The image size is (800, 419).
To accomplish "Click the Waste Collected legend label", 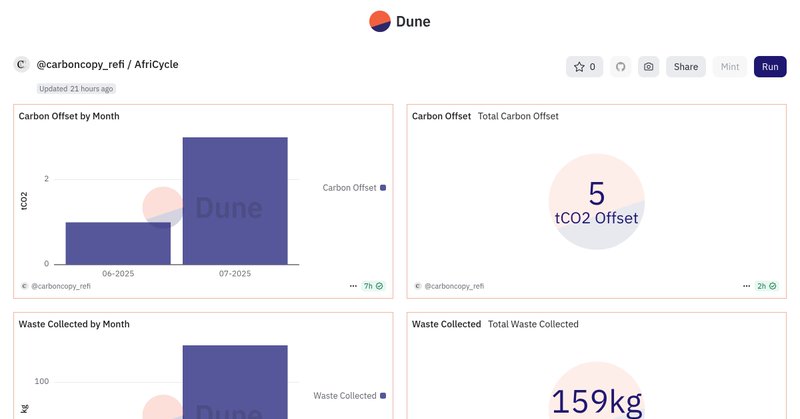I will (345, 396).
